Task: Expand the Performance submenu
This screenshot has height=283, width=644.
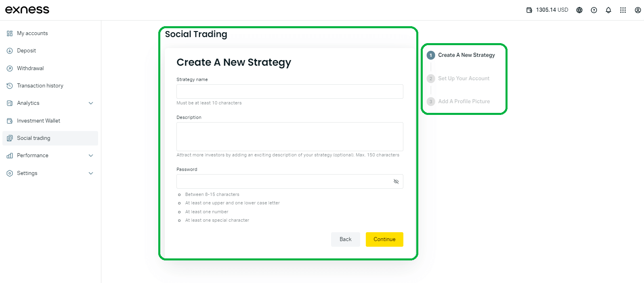Action: coord(91,156)
